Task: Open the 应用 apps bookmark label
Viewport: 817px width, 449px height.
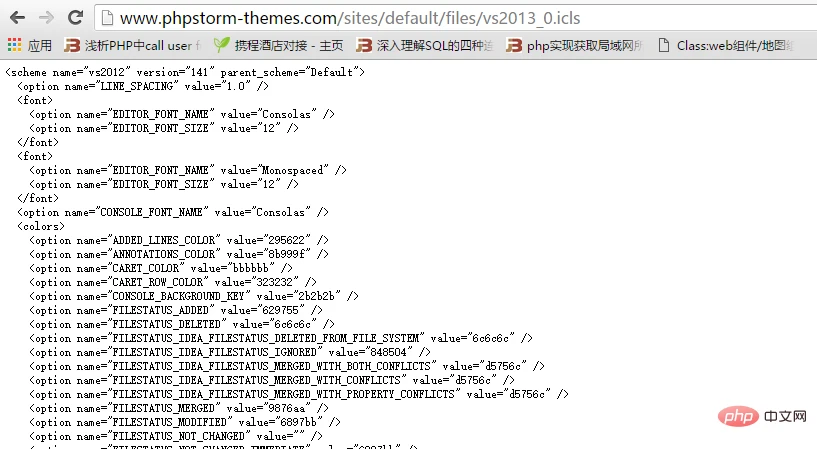Action: tap(40, 46)
